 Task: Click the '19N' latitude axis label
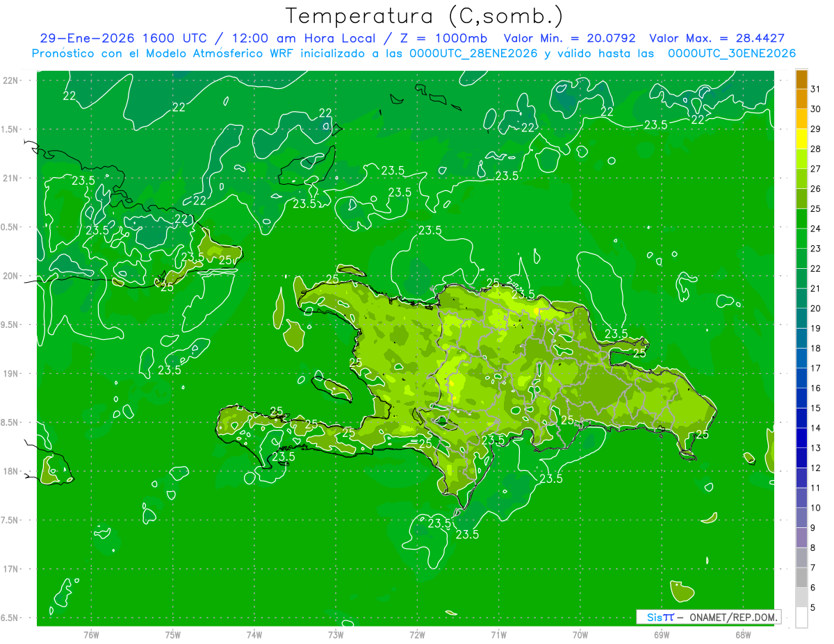click(x=12, y=374)
